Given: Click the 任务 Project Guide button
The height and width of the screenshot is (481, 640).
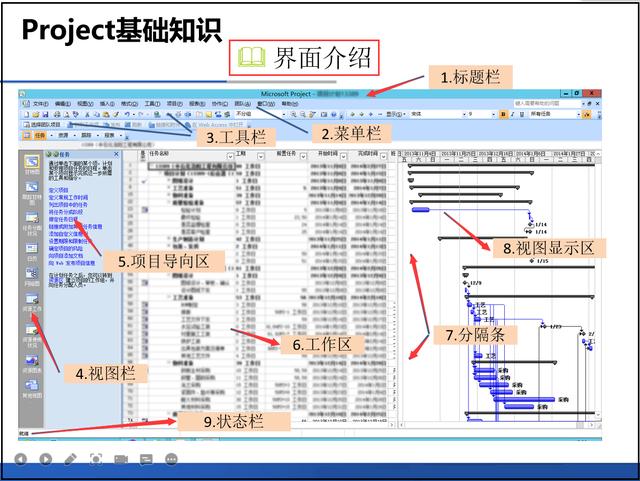Looking at the screenshot, I should [x=40, y=135].
